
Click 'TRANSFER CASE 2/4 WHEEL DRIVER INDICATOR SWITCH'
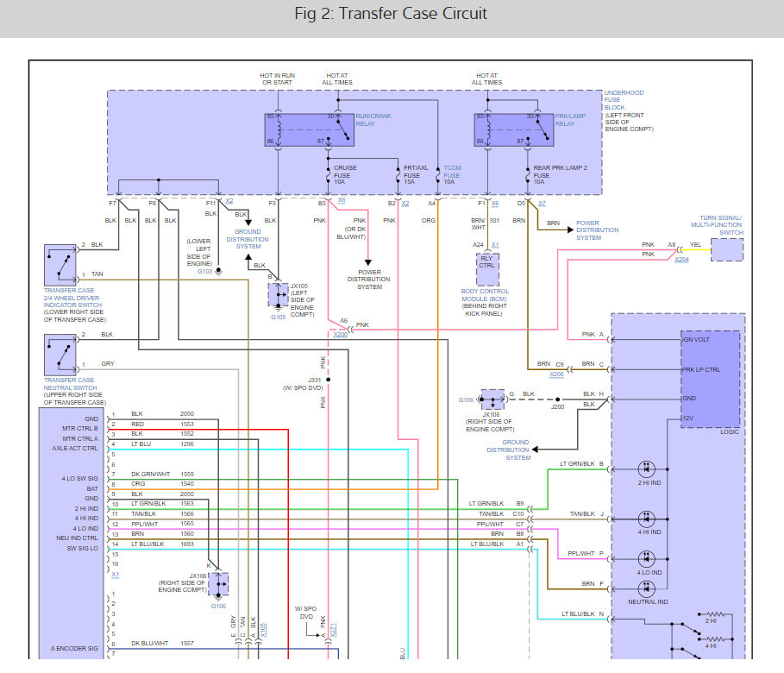click(72, 298)
